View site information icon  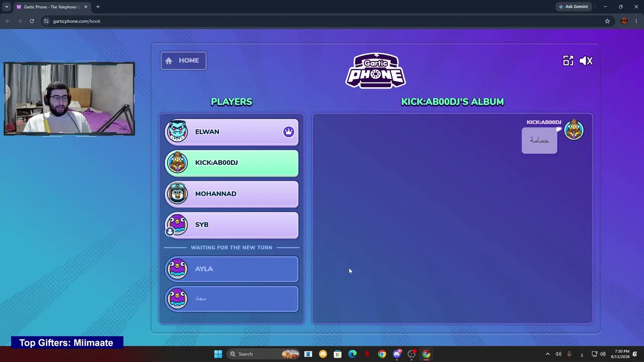46,21
